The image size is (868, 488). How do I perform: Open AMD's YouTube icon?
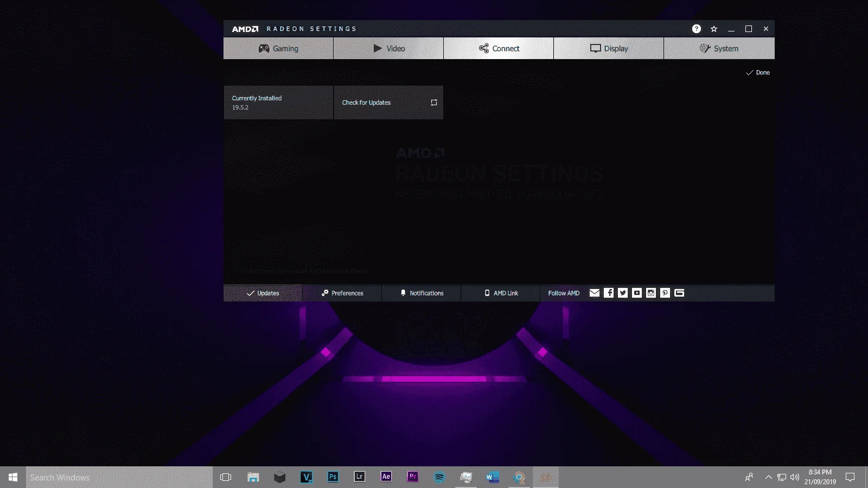(x=637, y=293)
